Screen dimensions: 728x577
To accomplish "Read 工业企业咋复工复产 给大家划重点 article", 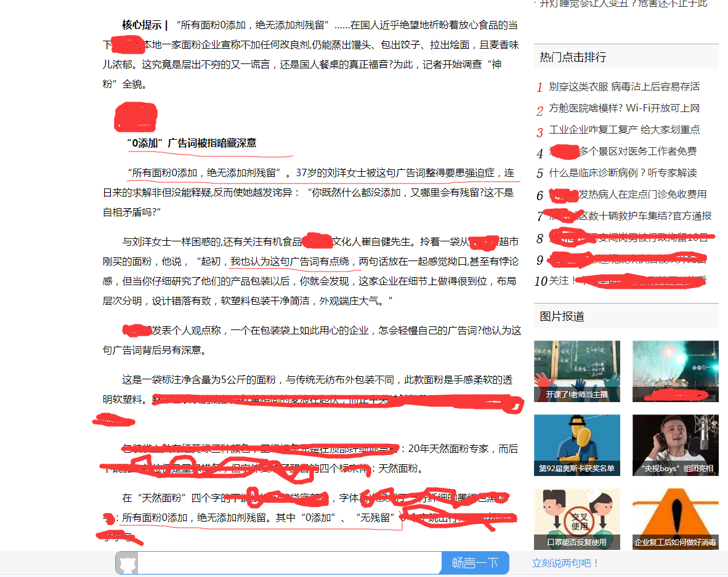I will (623, 130).
